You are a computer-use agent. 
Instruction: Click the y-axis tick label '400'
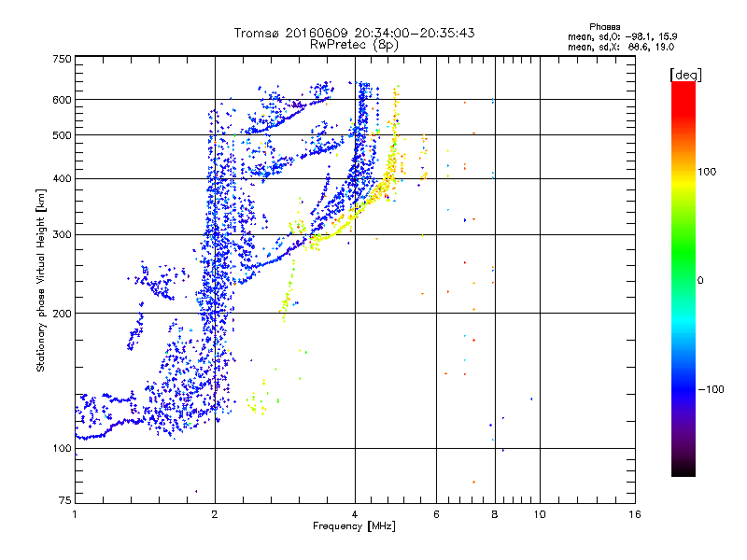62,179
